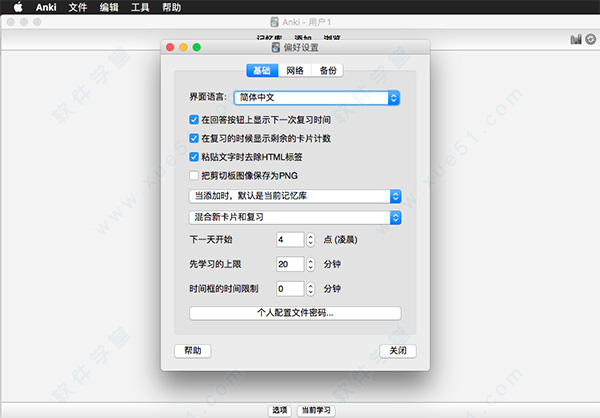
Task: Toggle 在回答按钮上显示下一次复习时间 checkbox
Action: 194,120
